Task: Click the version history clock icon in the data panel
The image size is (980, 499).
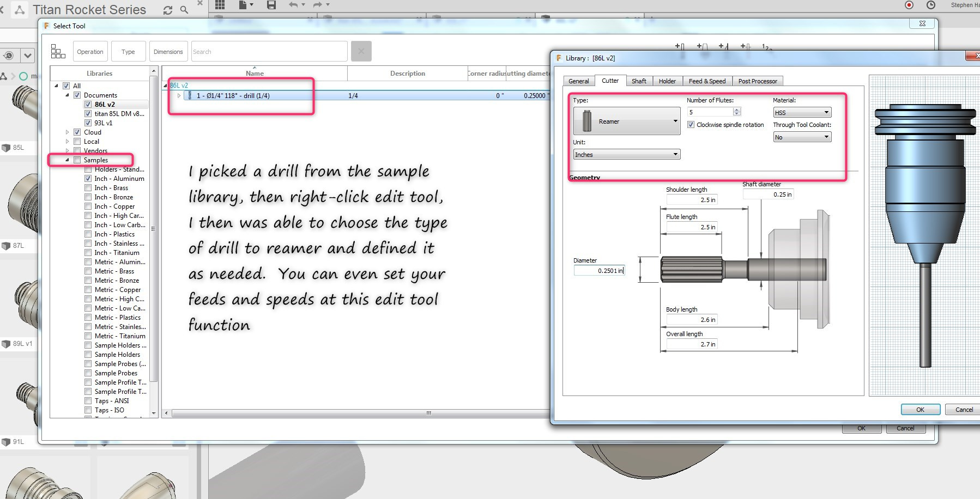Action: tap(9, 56)
